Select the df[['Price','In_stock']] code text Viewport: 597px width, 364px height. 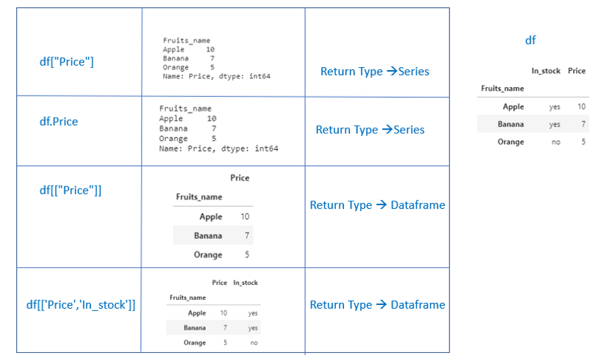[x=81, y=304]
